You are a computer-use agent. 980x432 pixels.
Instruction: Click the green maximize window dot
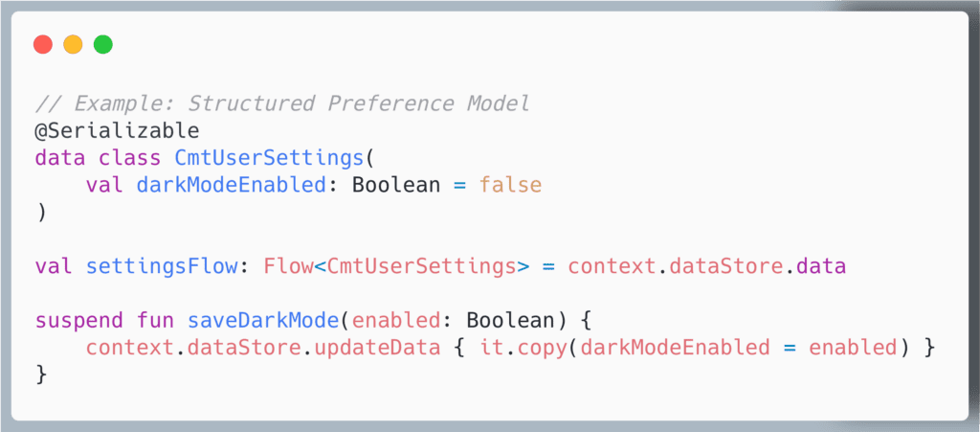click(102, 44)
